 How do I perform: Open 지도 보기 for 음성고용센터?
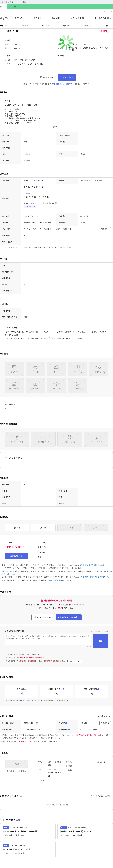[x=105, y=723]
